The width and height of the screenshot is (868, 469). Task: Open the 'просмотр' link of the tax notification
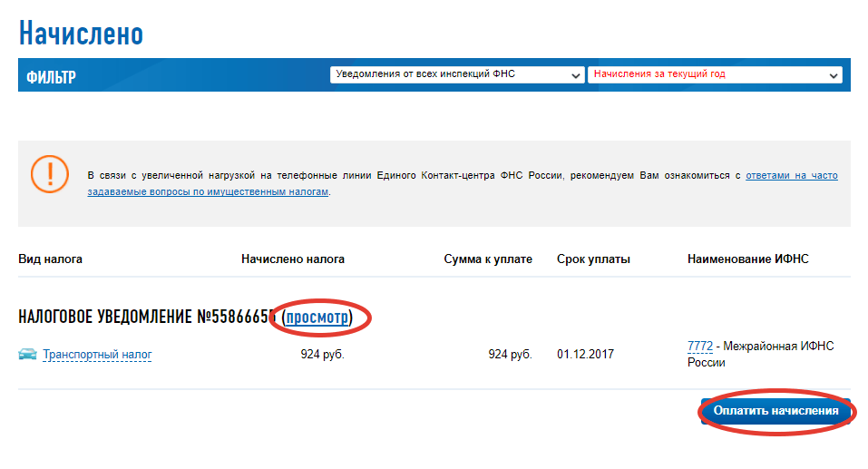point(317,317)
